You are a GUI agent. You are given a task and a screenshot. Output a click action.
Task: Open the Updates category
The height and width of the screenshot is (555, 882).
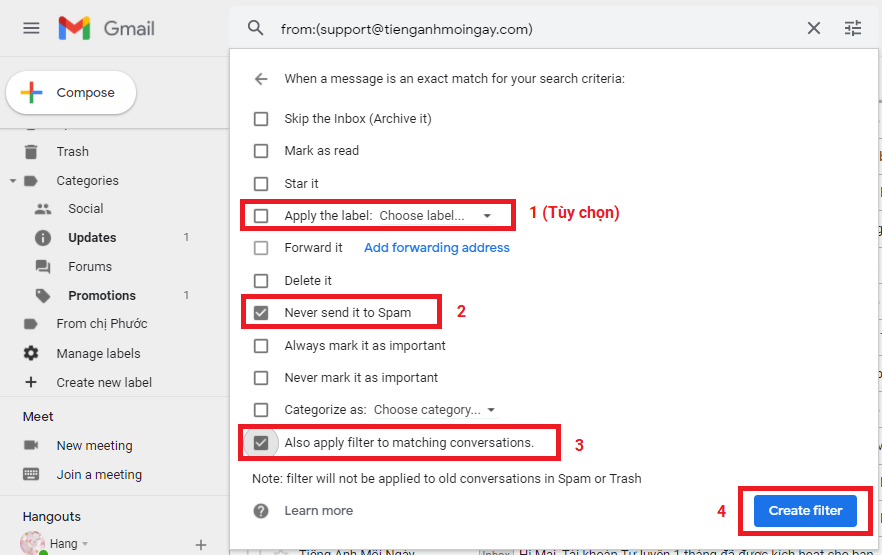point(92,238)
